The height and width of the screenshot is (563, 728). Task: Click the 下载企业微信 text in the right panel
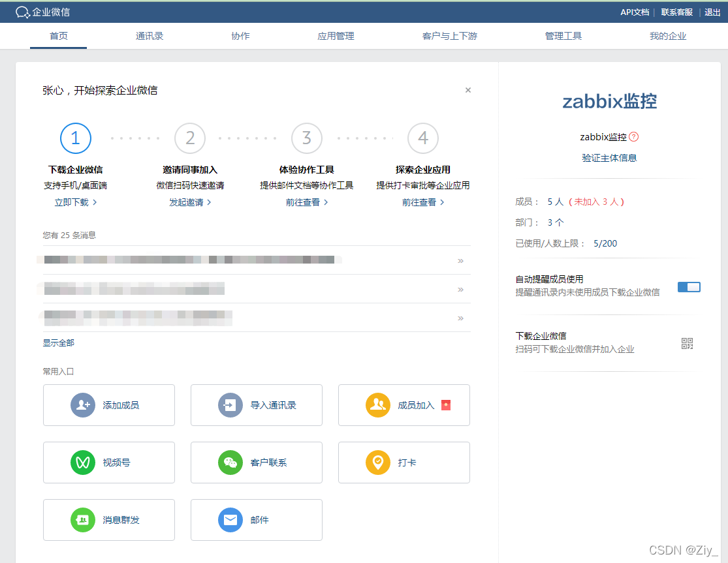point(541,336)
